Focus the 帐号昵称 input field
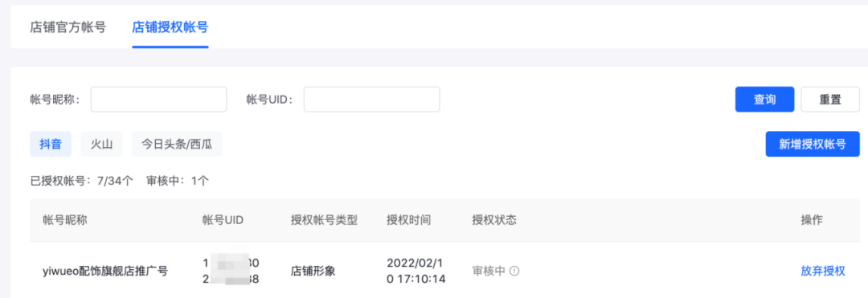868x298 pixels. point(159,100)
